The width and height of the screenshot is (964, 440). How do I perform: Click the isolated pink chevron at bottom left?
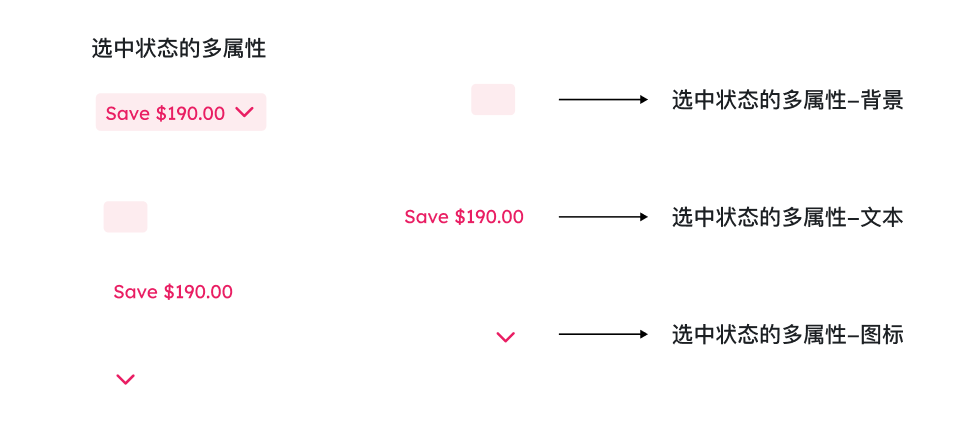coord(125,379)
